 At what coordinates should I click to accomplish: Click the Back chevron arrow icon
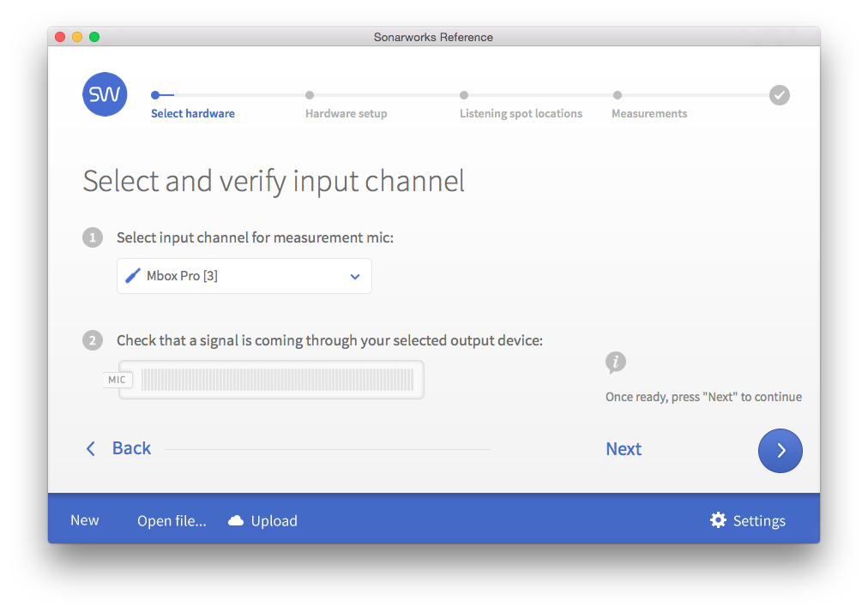[x=91, y=448]
